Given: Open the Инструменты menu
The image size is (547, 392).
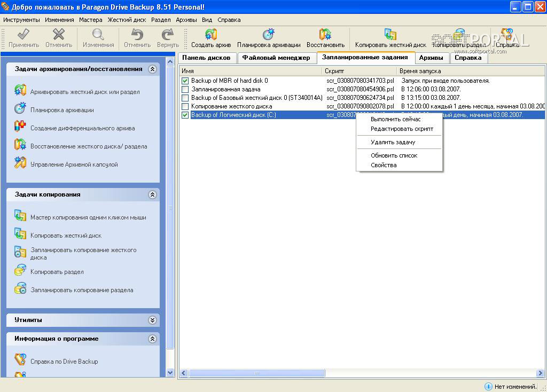Looking at the screenshot, I should click(21, 20).
